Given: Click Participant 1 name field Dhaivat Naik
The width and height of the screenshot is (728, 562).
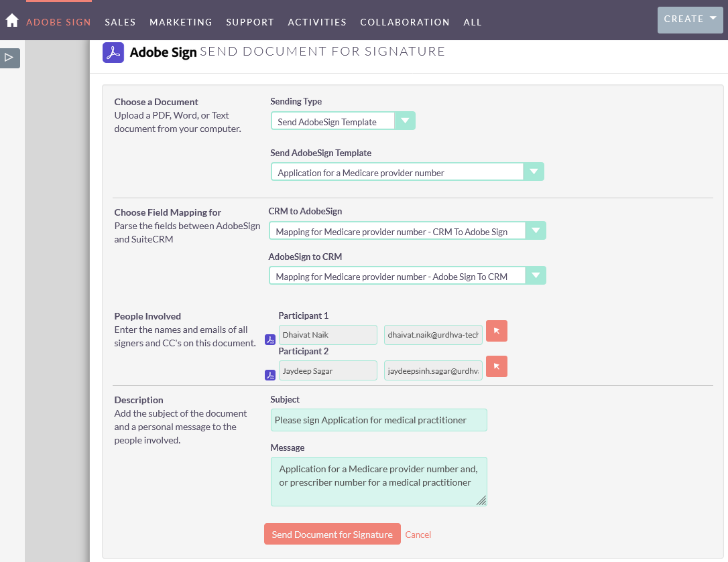Looking at the screenshot, I should (328, 335).
